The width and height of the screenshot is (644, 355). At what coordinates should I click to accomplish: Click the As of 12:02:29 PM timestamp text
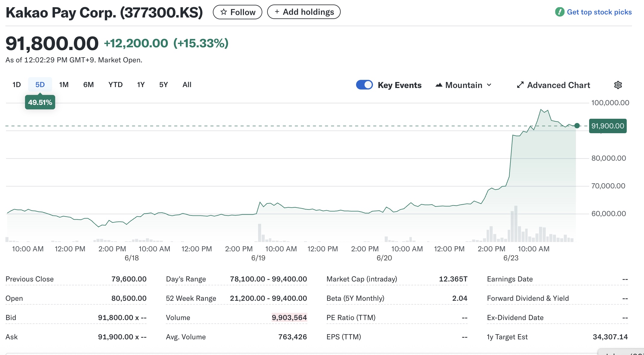tap(74, 60)
